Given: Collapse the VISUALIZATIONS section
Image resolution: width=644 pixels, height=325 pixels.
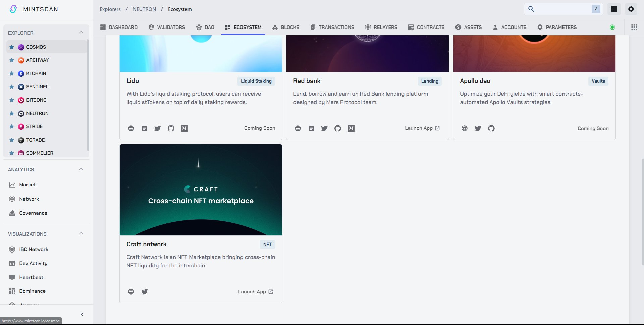Looking at the screenshot, I should (81, 234).
